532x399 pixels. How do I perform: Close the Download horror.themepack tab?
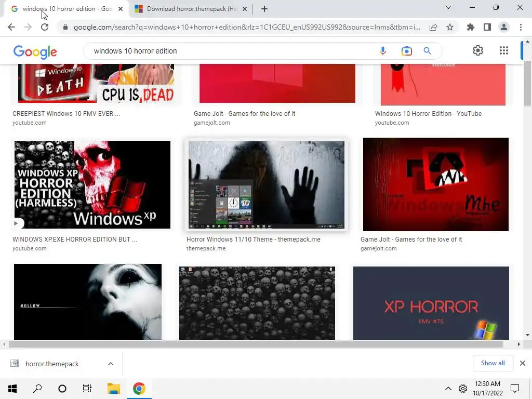[x=245, y=9]
